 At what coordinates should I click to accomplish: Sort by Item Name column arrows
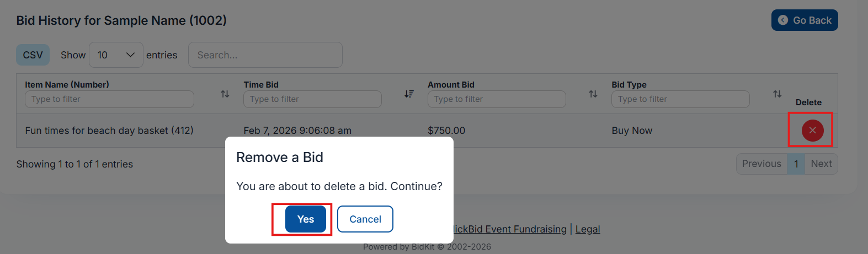(225, 94)
